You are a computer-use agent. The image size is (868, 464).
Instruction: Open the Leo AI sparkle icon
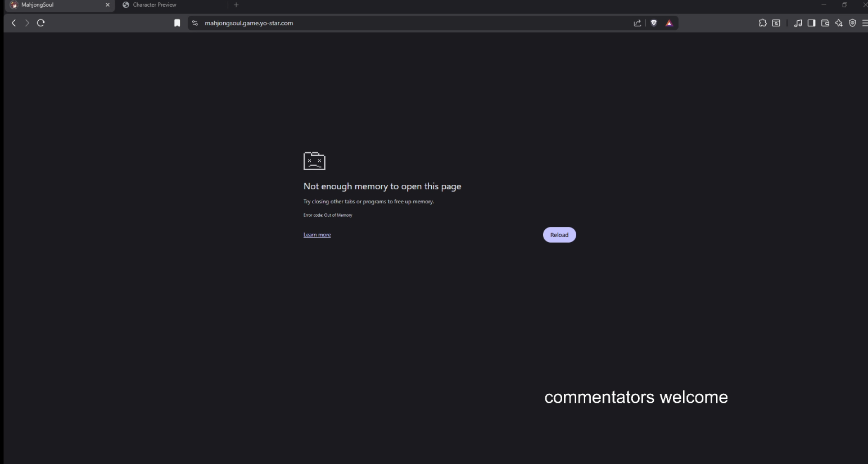[839, 23]
